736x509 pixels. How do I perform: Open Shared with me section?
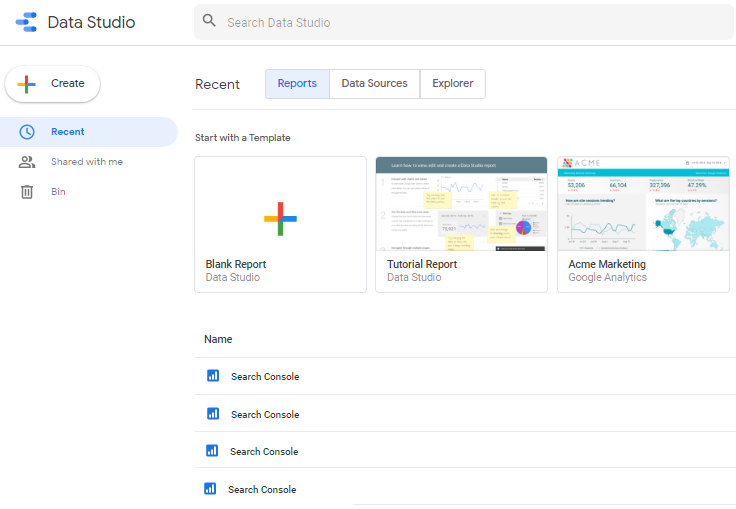[x=89, y=162]
